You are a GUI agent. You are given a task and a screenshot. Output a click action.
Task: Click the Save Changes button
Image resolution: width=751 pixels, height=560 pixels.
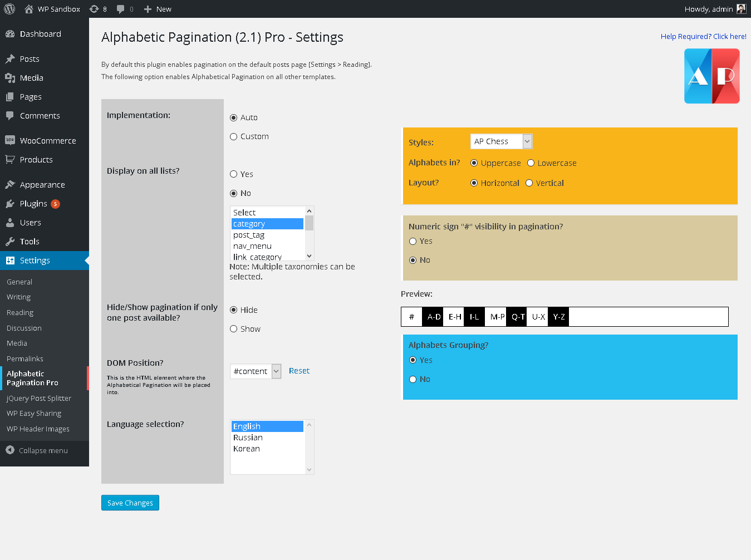tap(130, 503)
